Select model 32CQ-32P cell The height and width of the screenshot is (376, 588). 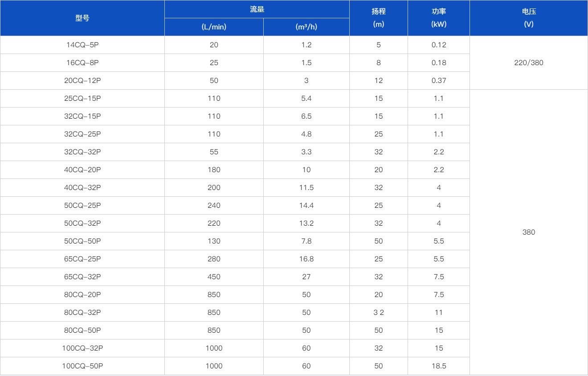82,152
